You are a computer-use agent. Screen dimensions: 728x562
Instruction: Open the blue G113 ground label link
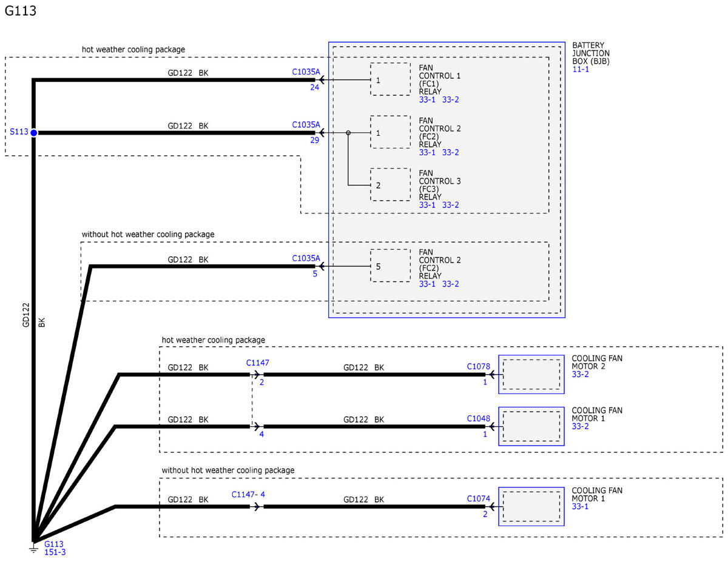(x=54, y=544)
